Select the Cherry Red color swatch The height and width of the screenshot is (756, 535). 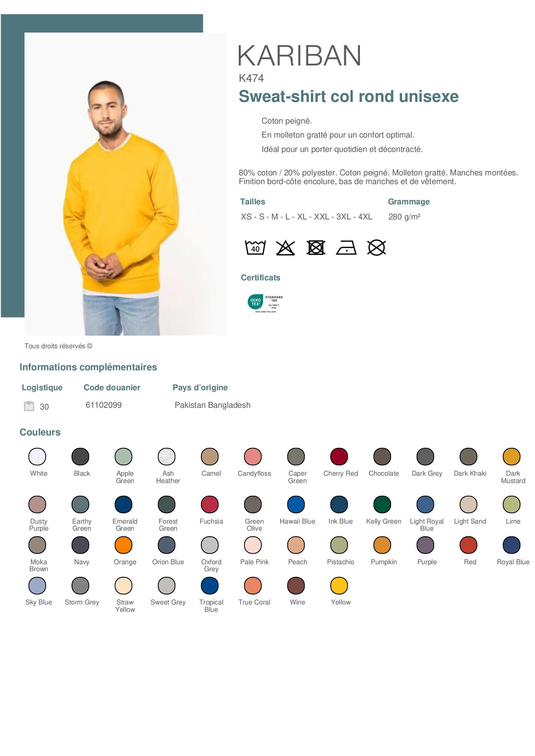339,456
